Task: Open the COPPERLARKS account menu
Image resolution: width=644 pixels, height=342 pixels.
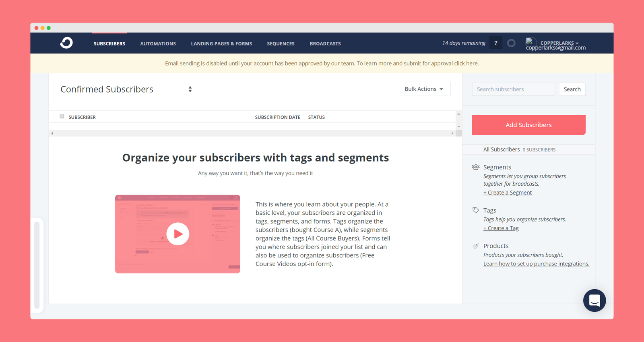Action: pyautogui.click(x=559, y=43)
